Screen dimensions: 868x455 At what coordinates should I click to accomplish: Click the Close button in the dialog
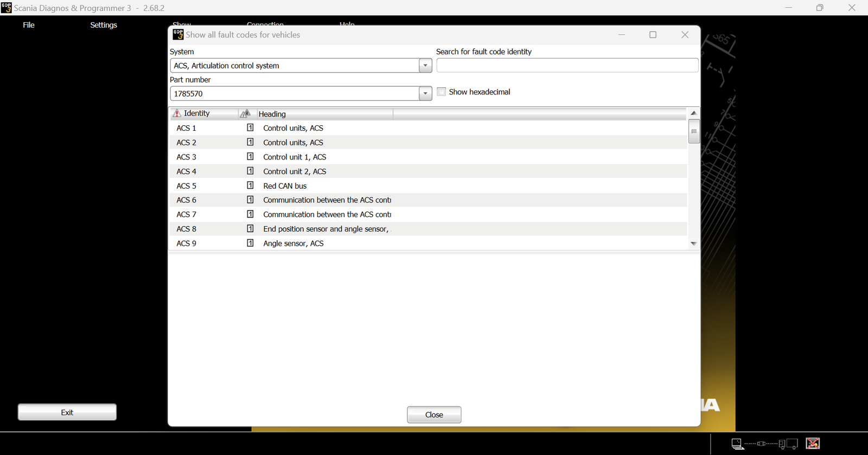click(434, 415)
